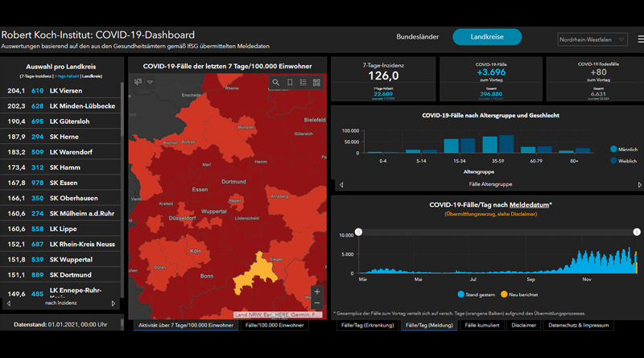Zoom in on the map with plus button
The height and width of the screenshot is (358, 644).
pos(317,292)
